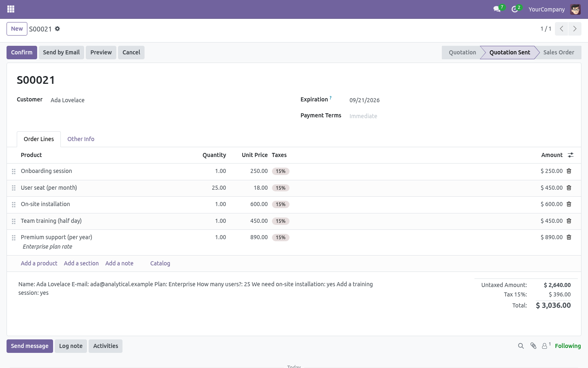Image resolution: width=588 pixels, height=368 pixels.
Task: Create a New record
Action: tap(17, 29)
